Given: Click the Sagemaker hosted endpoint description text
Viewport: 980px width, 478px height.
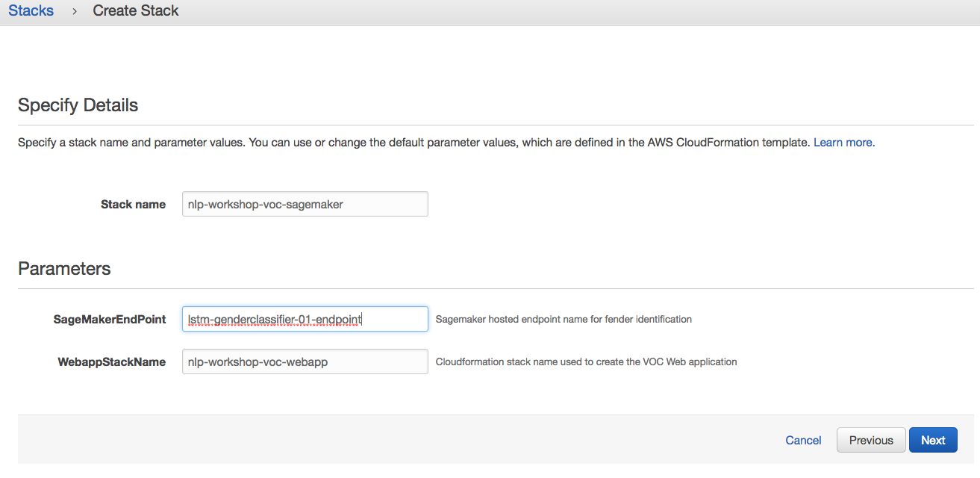Looking at the screenshot, I should [x=564, y=319].
